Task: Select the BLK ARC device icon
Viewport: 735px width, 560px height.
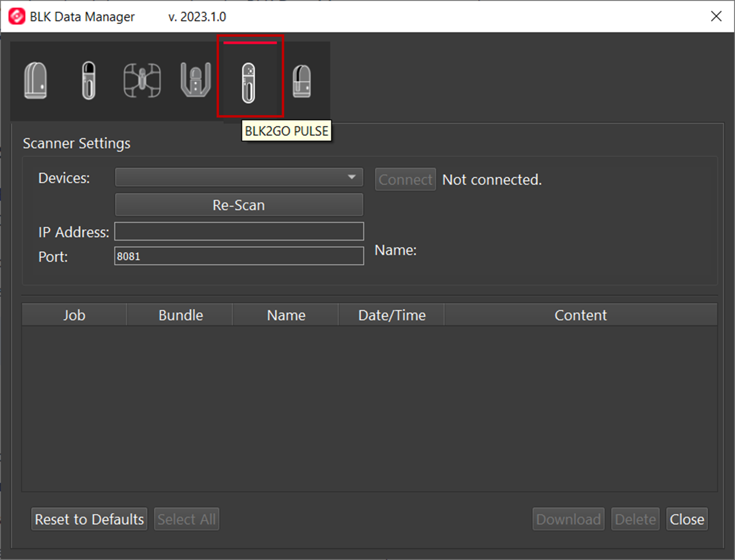Action: pyautogui.click(x=195, y=80)
